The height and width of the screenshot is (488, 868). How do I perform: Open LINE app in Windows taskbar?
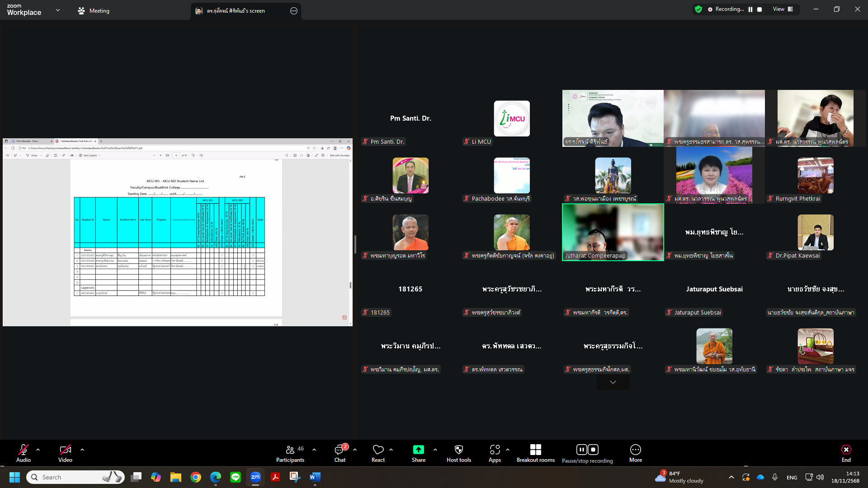236,477
